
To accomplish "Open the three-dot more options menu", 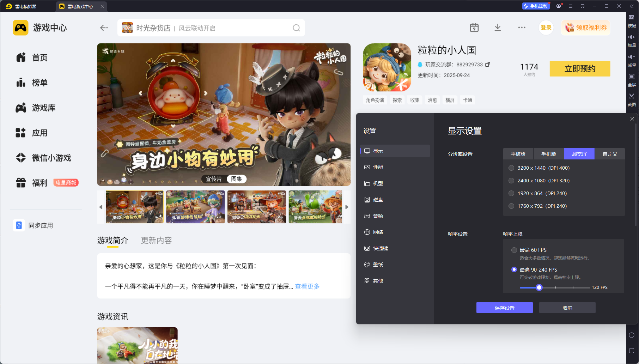I will [522, 28].
